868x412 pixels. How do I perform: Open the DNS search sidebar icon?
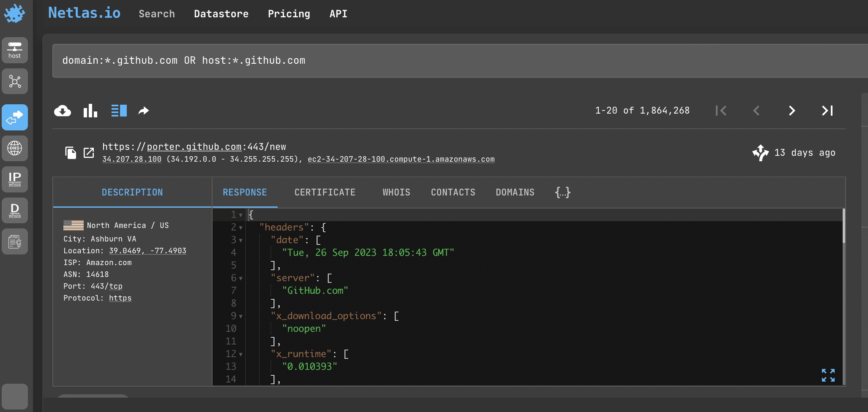(15, 148)
